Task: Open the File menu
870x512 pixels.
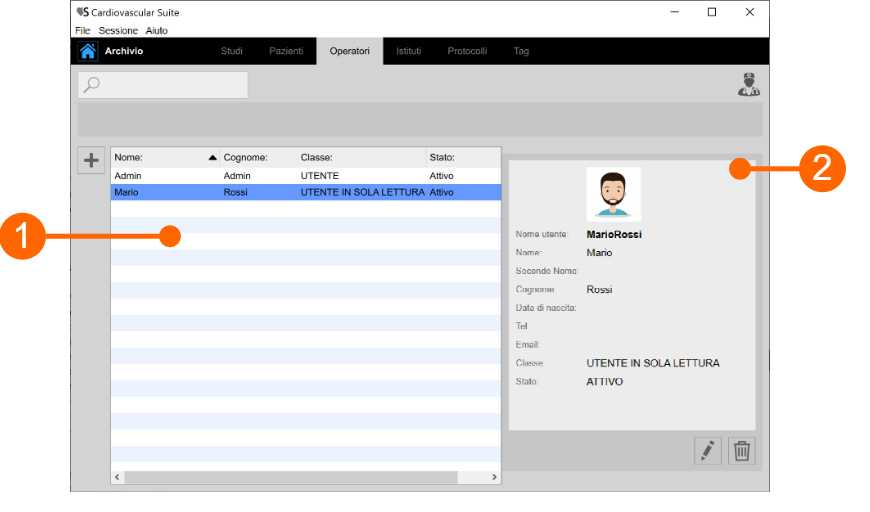Action: click(x=82, y=31)
